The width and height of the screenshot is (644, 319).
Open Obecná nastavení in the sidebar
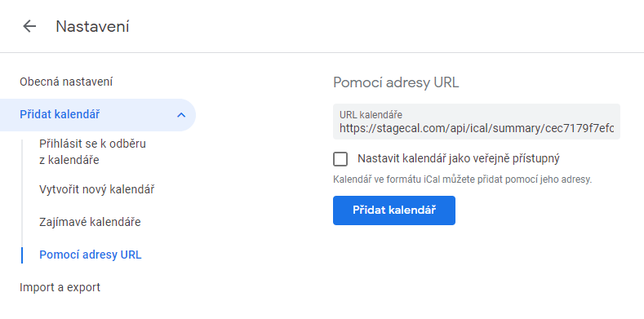pos(66,82)
